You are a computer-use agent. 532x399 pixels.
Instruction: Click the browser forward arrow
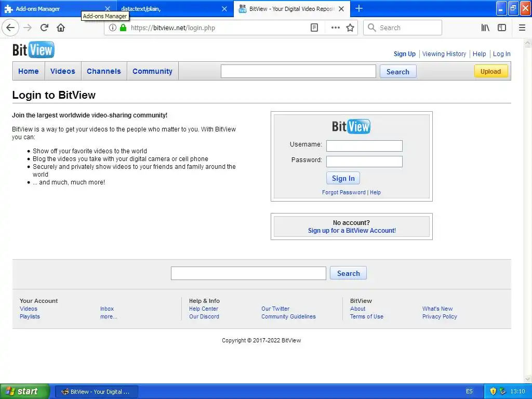pos(28,28)
